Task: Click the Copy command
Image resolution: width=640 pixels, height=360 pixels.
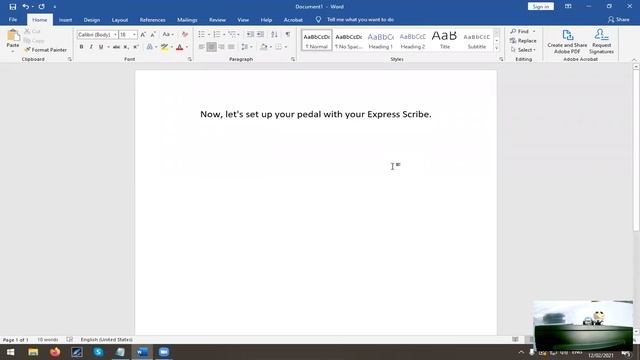Action: 34,40
